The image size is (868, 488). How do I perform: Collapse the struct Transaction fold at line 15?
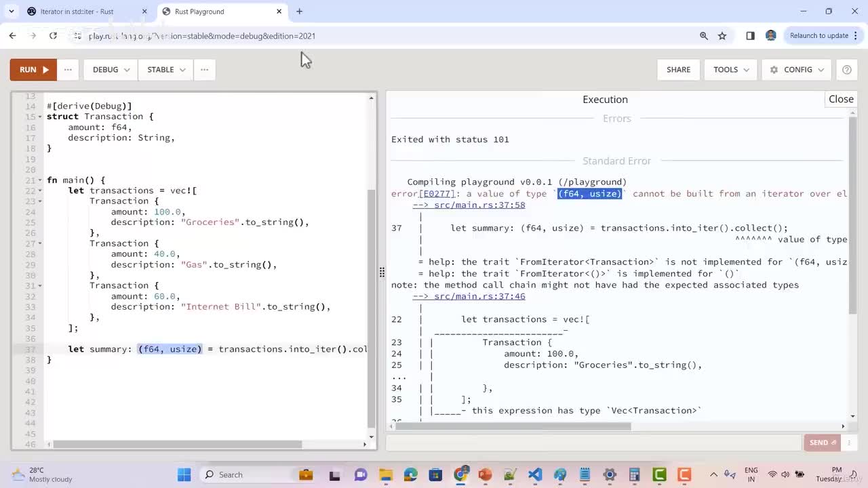point(40,117)
